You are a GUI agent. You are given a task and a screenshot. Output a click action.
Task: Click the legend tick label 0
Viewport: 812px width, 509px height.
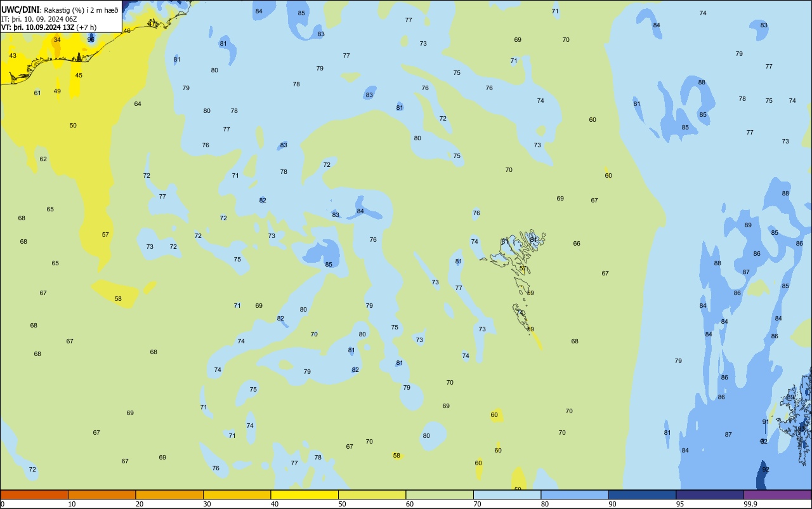point(3,504)
